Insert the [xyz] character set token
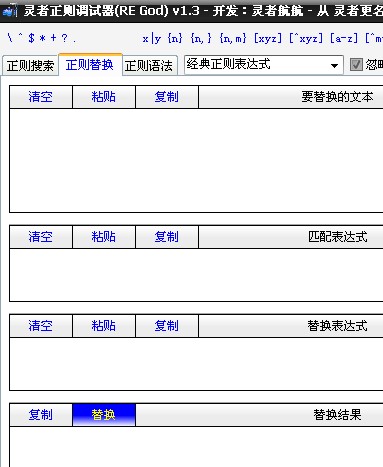Viewport: 383px width, 467px height. 268,39
